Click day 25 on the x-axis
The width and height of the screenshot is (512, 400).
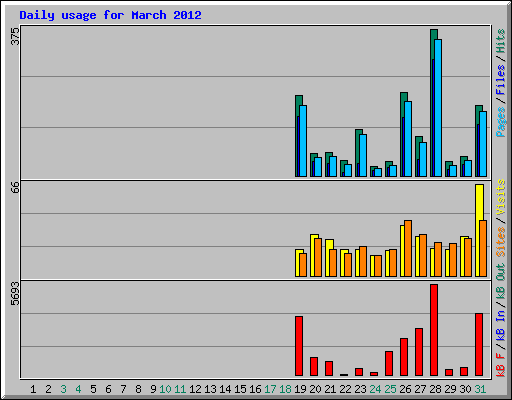[x=390, y=389]
